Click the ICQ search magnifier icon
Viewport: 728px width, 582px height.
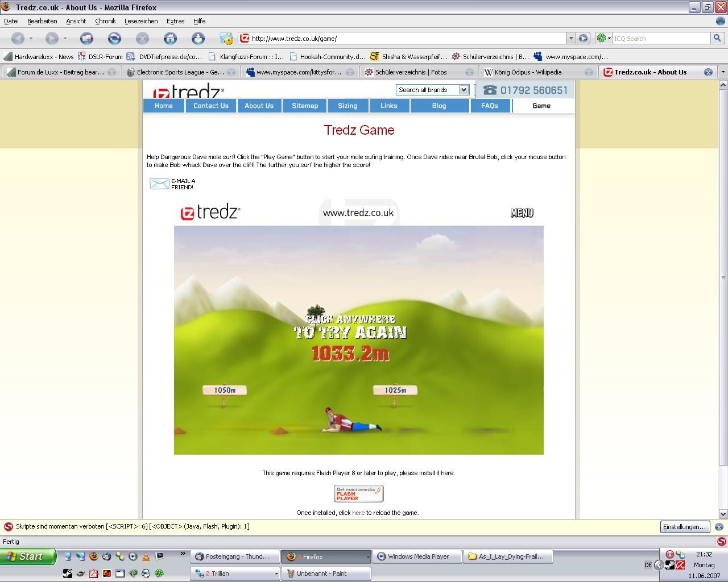coord(717,38)
